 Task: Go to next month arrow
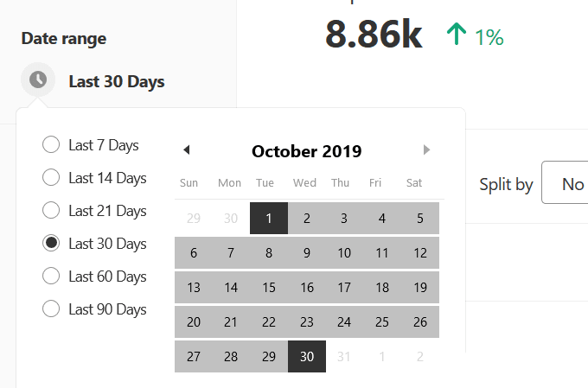tap(426, 149)
